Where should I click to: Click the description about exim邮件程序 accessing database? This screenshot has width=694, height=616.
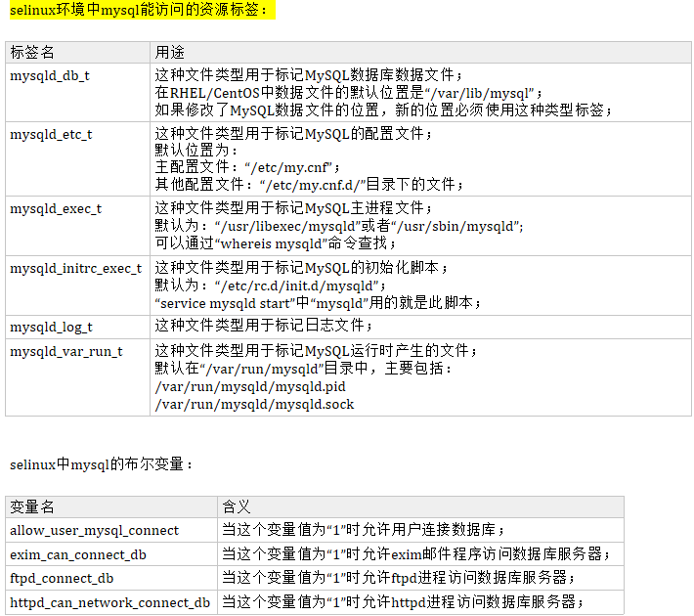[416, 554]
